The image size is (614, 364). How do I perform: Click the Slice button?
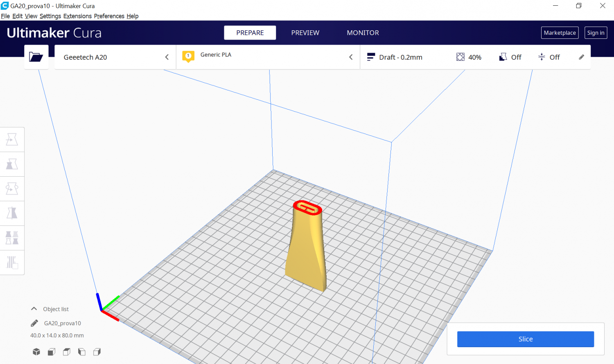point(526,339)
